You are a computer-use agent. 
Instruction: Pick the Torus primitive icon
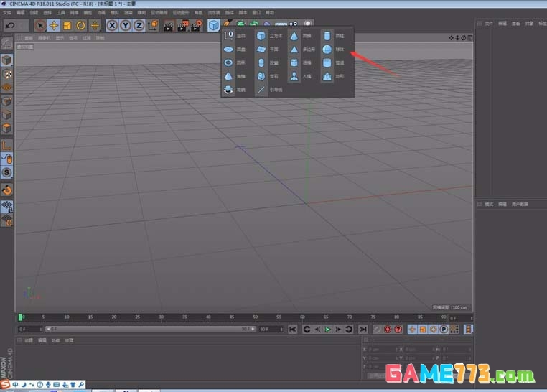point(228,62)
